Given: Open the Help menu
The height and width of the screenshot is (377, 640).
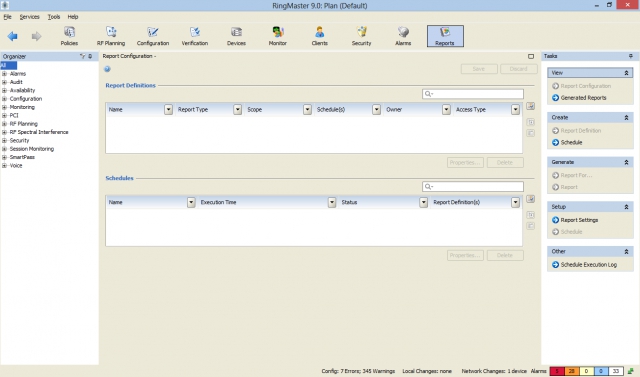Looking at the screenshot, I should [x=73, y=17].
